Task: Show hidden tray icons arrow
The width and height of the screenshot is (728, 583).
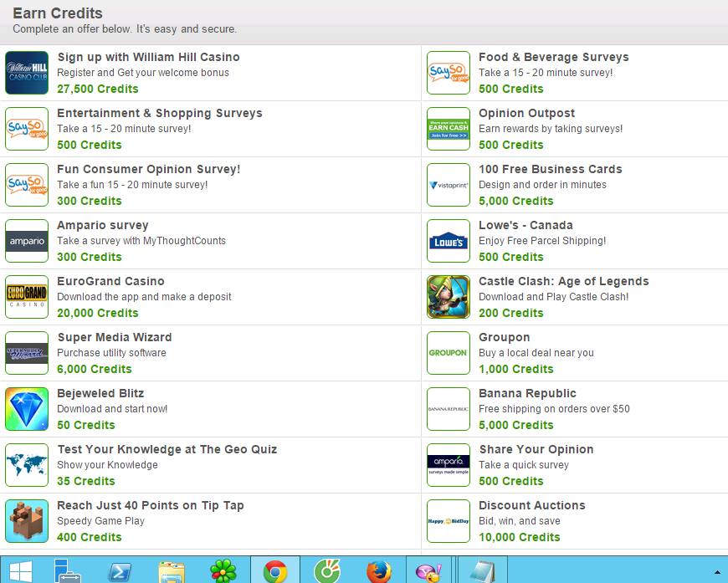Action: tap(717, 572)
